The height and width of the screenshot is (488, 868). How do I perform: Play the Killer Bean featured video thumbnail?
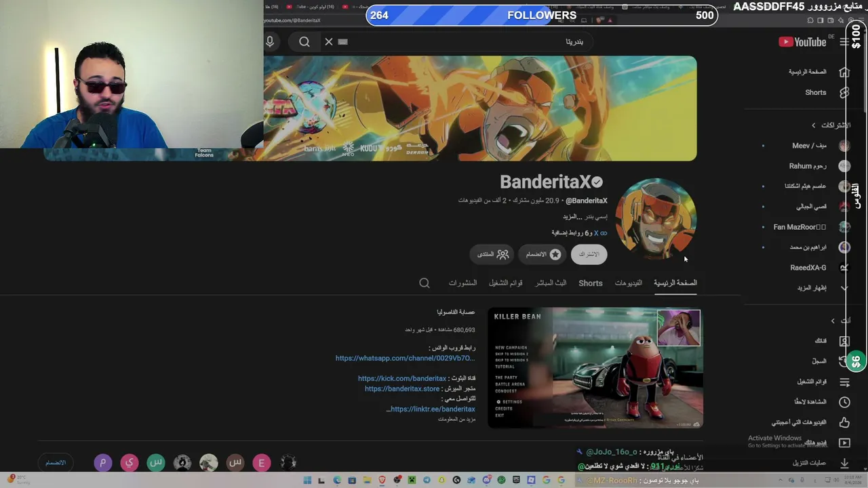[595, 368]
